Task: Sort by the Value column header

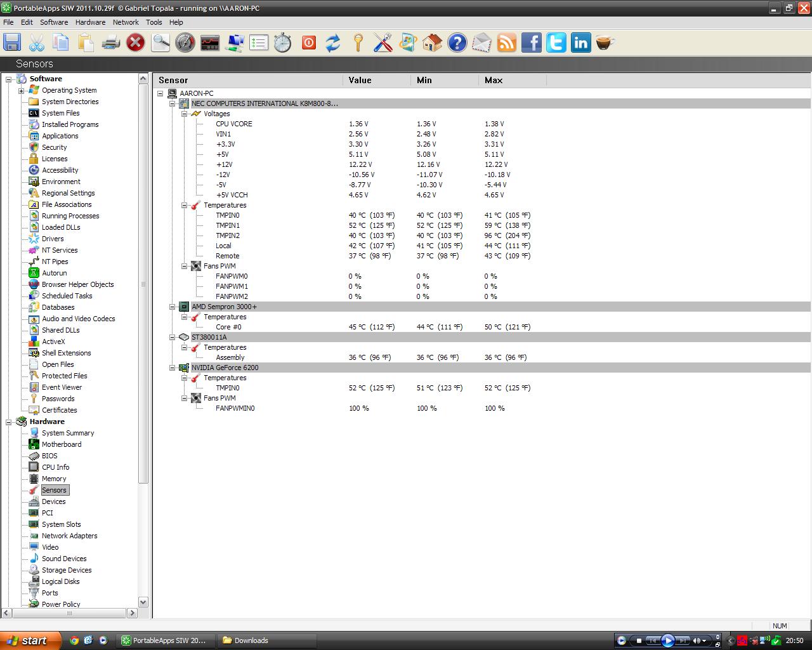Action: pyautogui.click(x=377, y=80)
